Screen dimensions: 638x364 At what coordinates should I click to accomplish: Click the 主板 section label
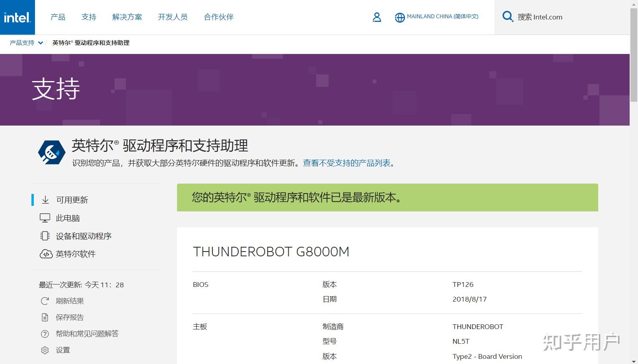(x=200, y=327)
